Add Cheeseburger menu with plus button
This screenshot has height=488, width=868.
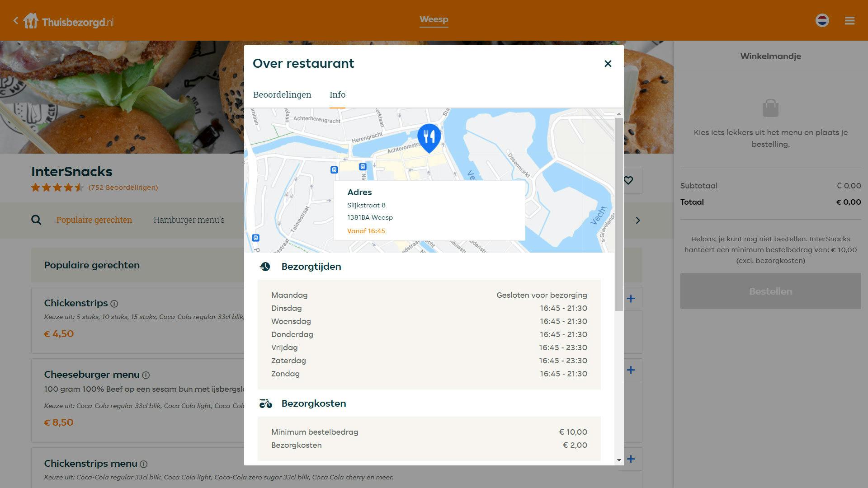(631, 370)
